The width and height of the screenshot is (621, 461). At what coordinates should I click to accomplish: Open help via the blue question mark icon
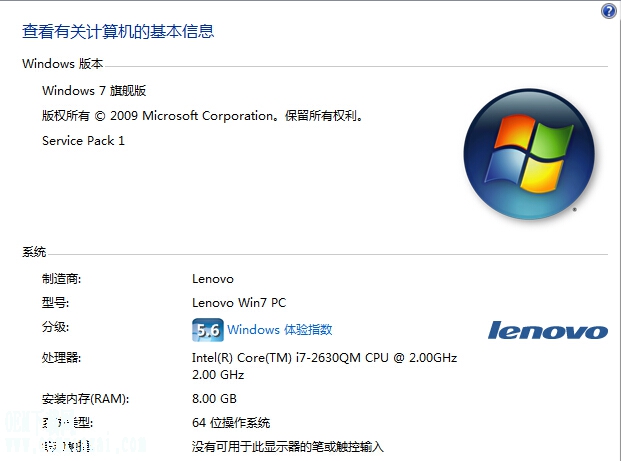coord(609,11)
